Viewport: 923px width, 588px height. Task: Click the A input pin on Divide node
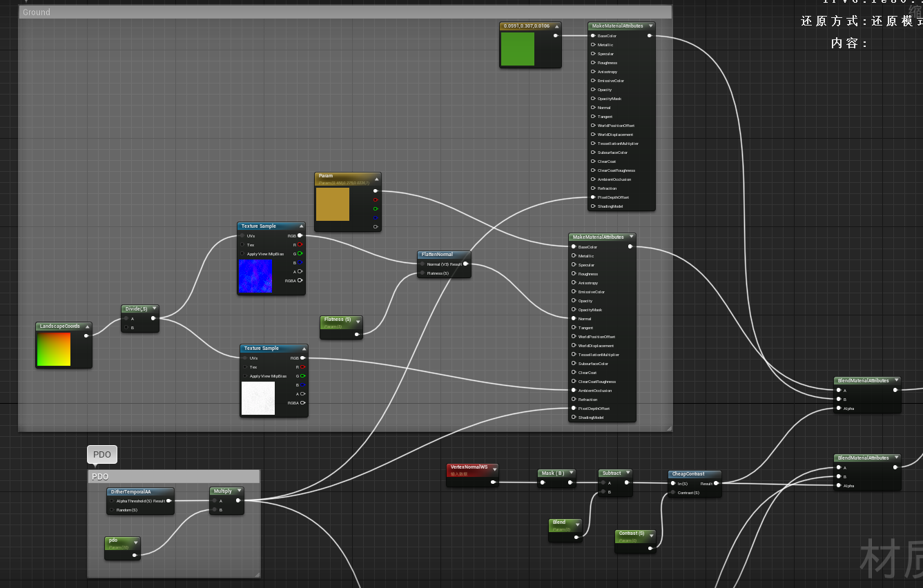[x=126, y=319]
